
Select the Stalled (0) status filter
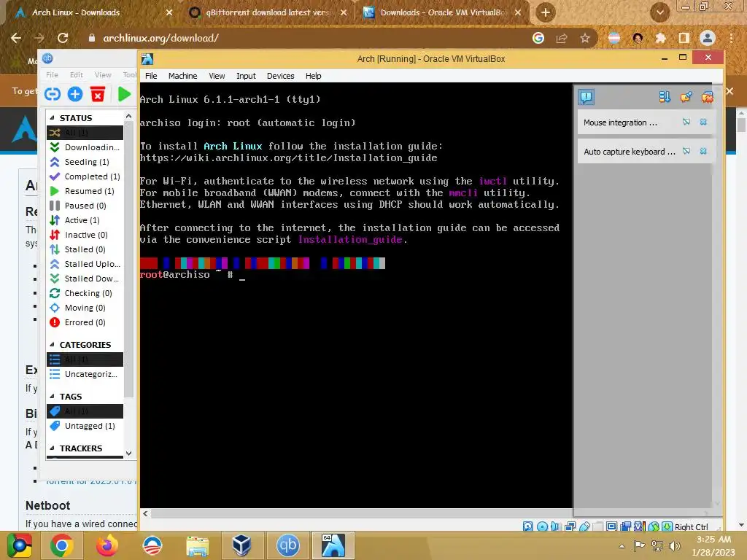(85, 249)
